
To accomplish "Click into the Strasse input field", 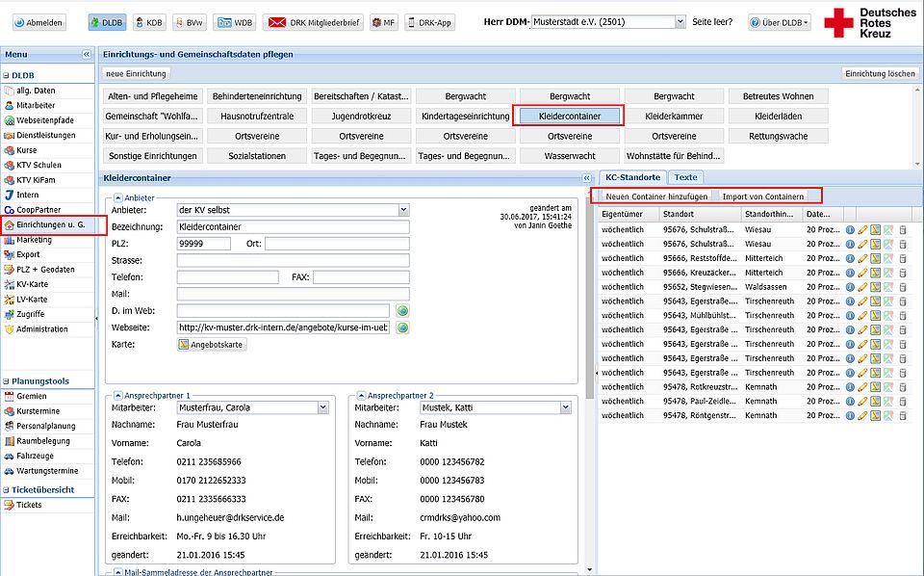I will point(293,260).
